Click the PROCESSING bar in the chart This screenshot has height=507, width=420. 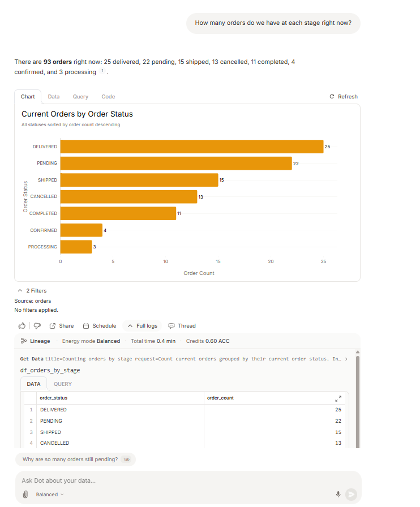tap(76, 247)
